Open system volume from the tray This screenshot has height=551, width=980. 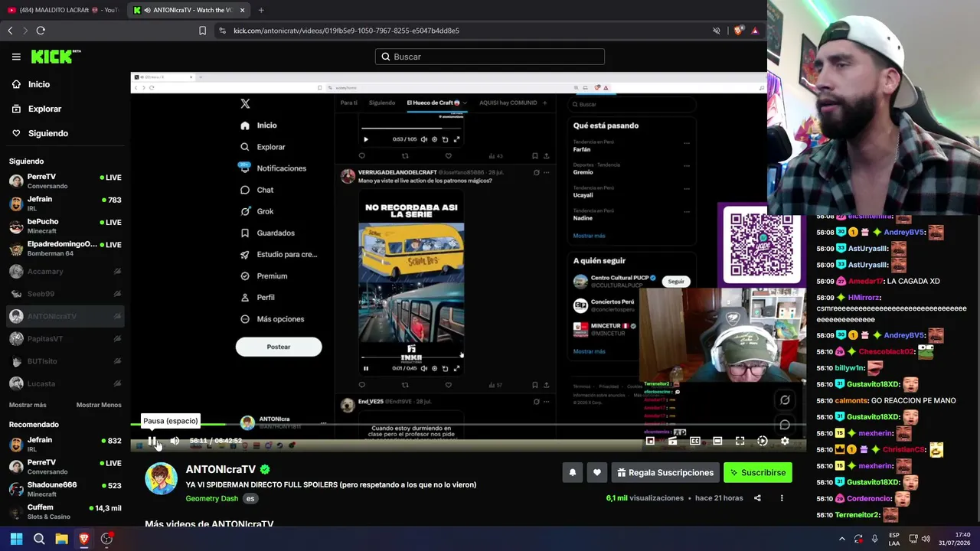(x=926, y=539)
